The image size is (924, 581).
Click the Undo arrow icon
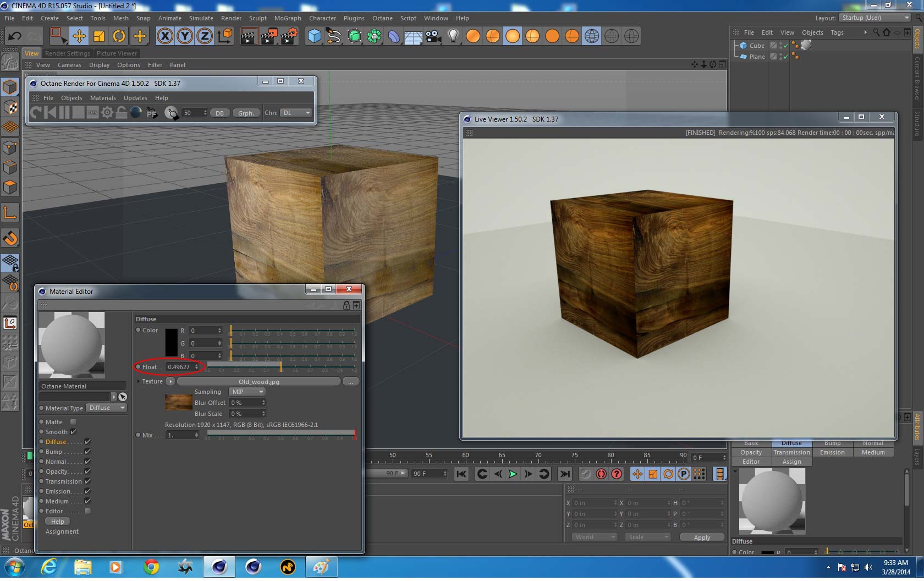[15, 36]
